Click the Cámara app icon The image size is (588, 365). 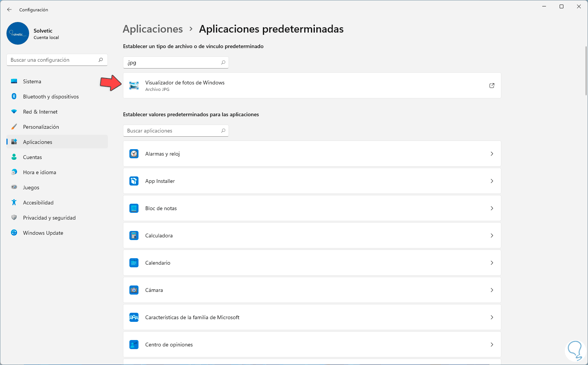(134, 290)
